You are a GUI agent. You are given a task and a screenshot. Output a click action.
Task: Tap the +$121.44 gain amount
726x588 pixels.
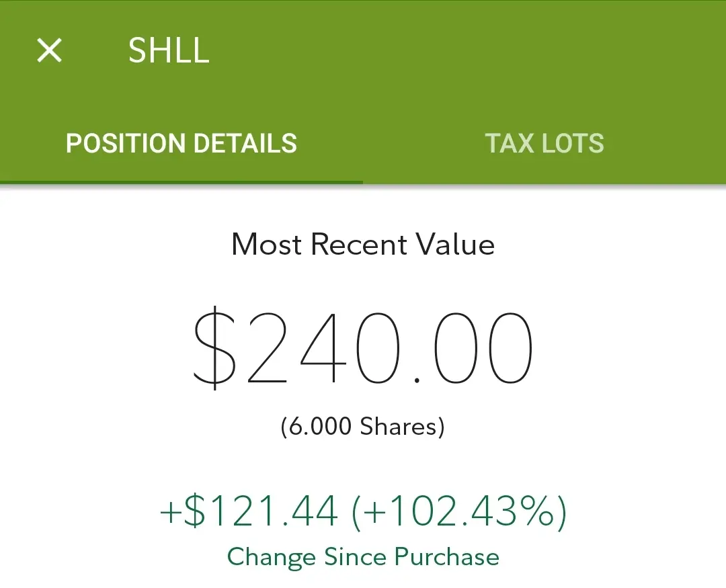249,511
